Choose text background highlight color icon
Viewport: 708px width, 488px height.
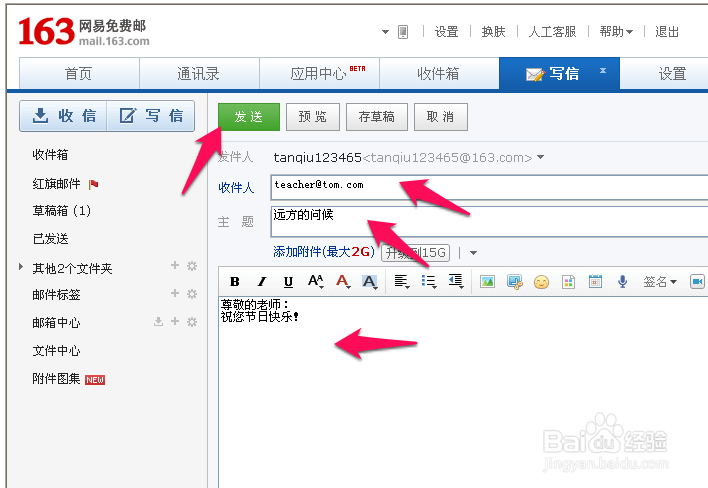click(370, 282)
